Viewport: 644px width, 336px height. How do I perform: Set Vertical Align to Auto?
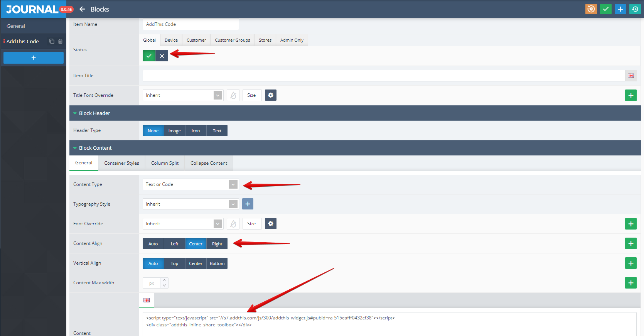[153, 263]
